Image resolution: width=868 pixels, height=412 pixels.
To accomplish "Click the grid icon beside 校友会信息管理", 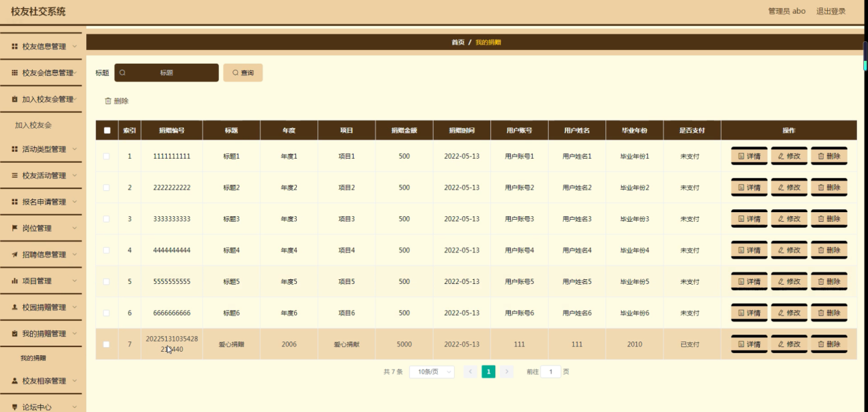I will click(15, 73).
